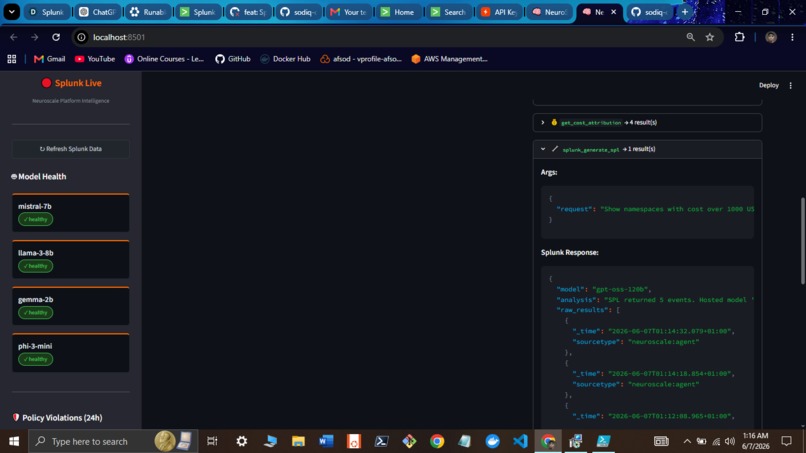Select the Home browser tab
Screen dimensions: 806x453
(x=398, y=12)
